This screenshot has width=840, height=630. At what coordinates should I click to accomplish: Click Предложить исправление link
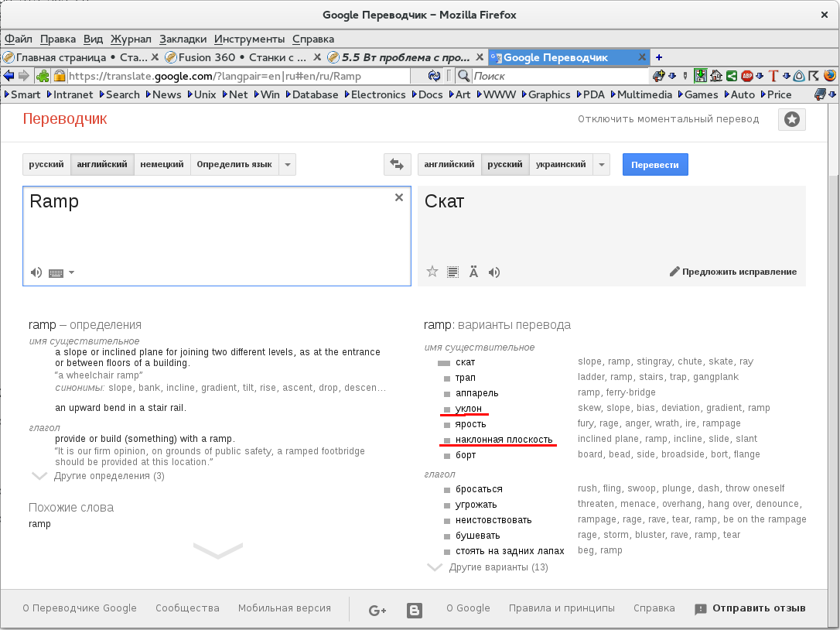[733, 272]
